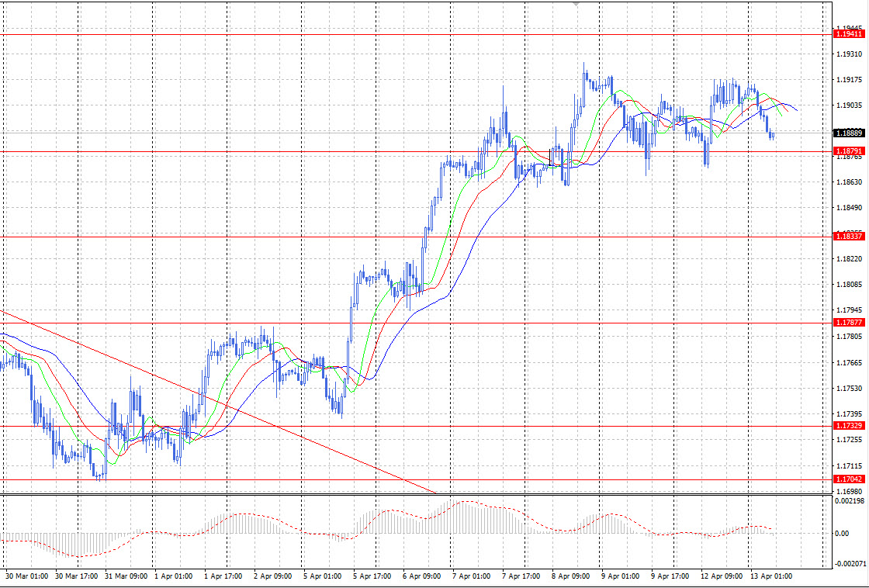Screen dimensions: 869x588
Task: Click the 1.19175 price axis value
Action: pos(849,80)
